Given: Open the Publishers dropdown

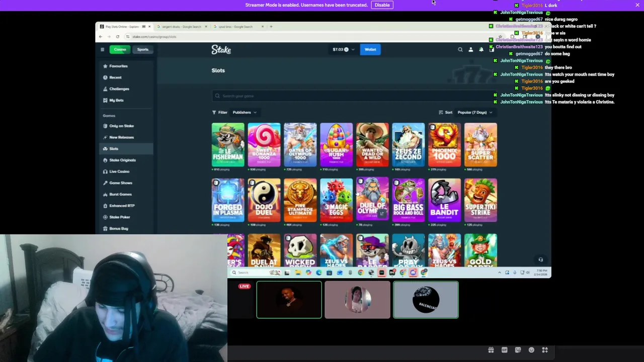Looking at the screenshot, I should (245, 112).
